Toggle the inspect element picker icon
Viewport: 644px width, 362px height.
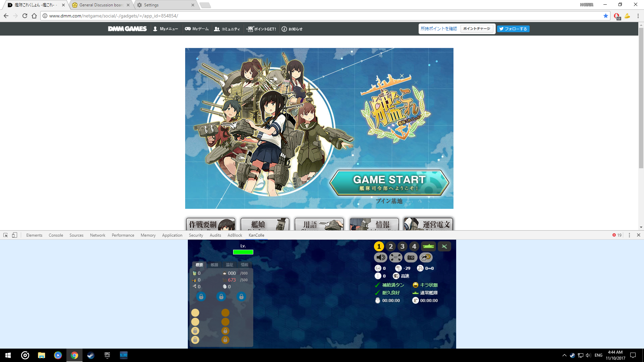click(5, 235)
